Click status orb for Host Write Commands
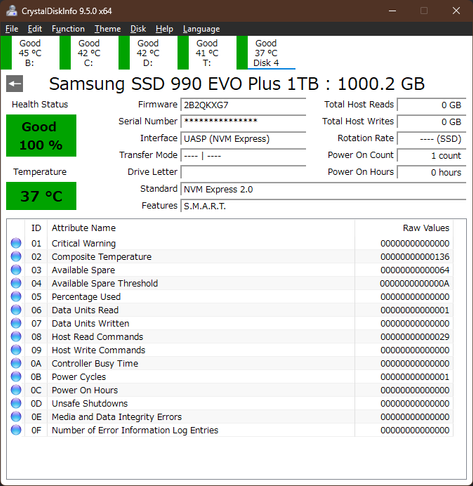Screen dimensions: 473x486 16,350
